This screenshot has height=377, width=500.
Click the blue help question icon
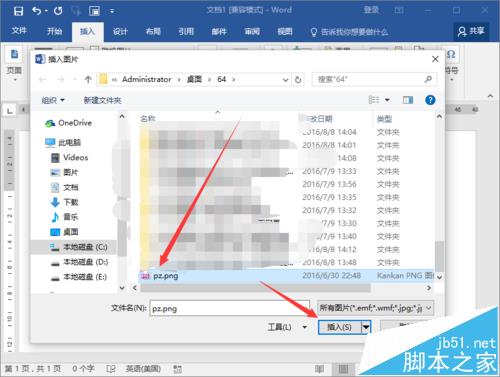(430, 100)
